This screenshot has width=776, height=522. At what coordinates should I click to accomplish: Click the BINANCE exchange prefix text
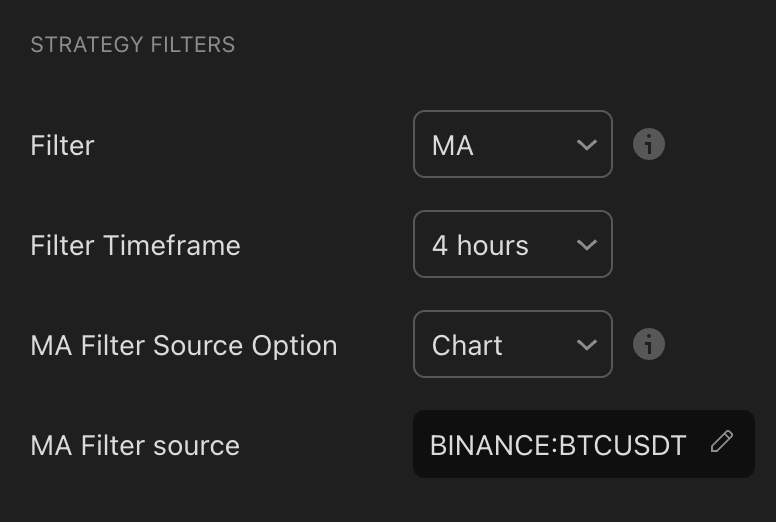pyautogui.click(x=490, y=445)
